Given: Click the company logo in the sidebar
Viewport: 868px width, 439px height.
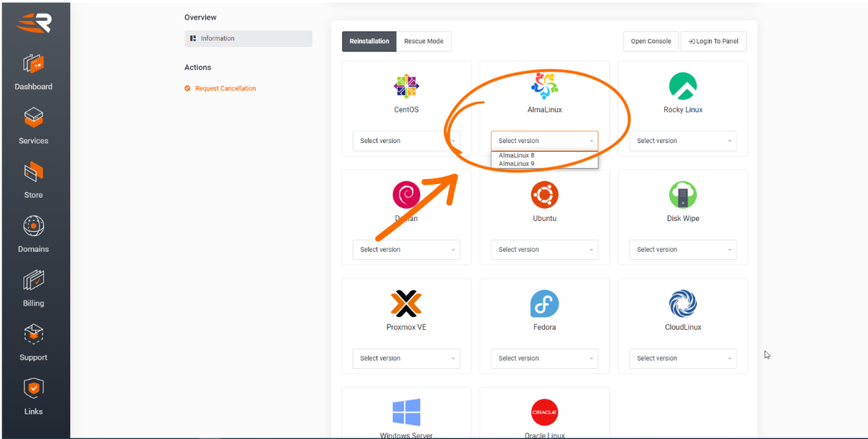Looking at the screenshot, I should coord(34,22).
